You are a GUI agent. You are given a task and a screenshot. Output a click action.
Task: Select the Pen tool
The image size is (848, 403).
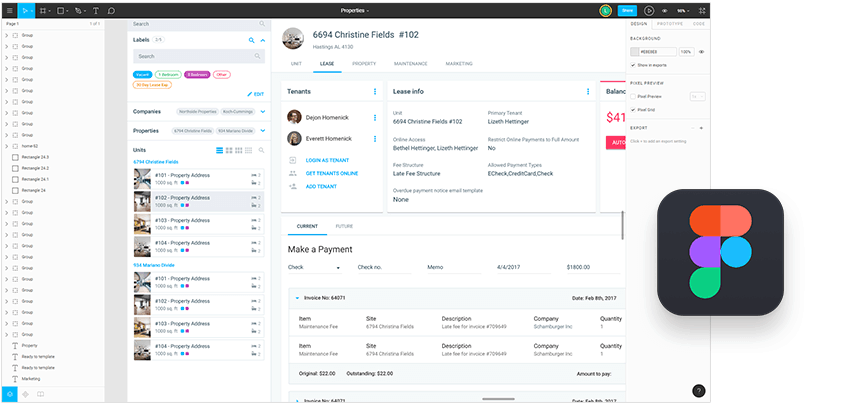[x=78, y=10]
